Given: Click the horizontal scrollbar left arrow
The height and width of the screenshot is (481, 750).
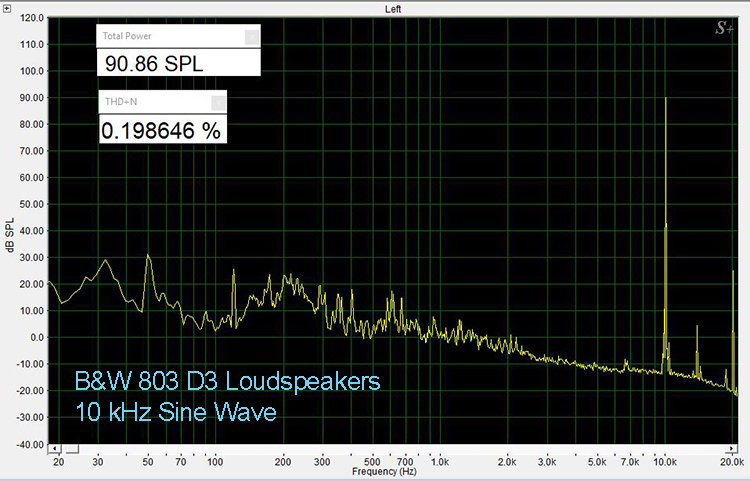Looking at the screenshot, I should coord(56,449).
